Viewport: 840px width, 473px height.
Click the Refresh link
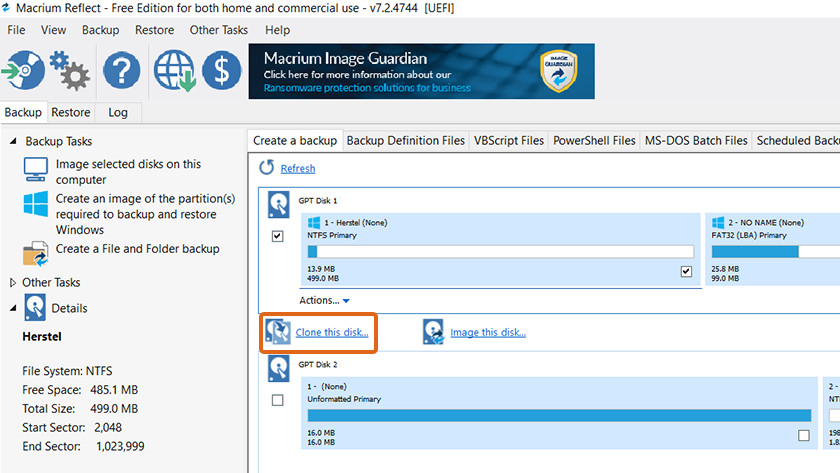pyautogui.click(x=298, y=168)
